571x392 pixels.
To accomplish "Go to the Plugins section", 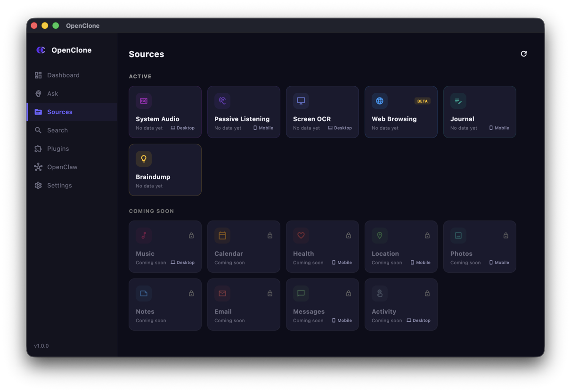I will coord(58,148).
